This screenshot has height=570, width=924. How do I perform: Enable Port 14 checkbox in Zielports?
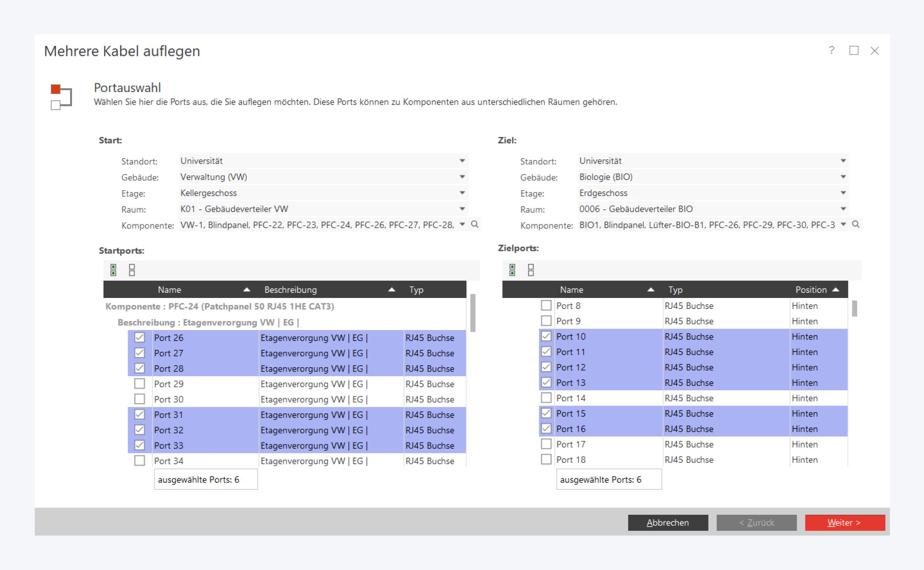click(546, 398)
